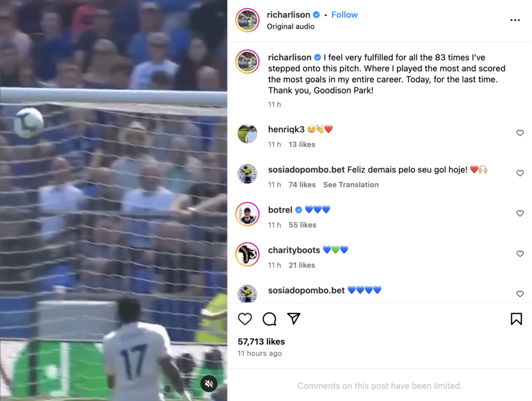Screen dimensions: 532x401
Task: Like botrel's blue hearts comment
Action: click(x=520, y=213)
